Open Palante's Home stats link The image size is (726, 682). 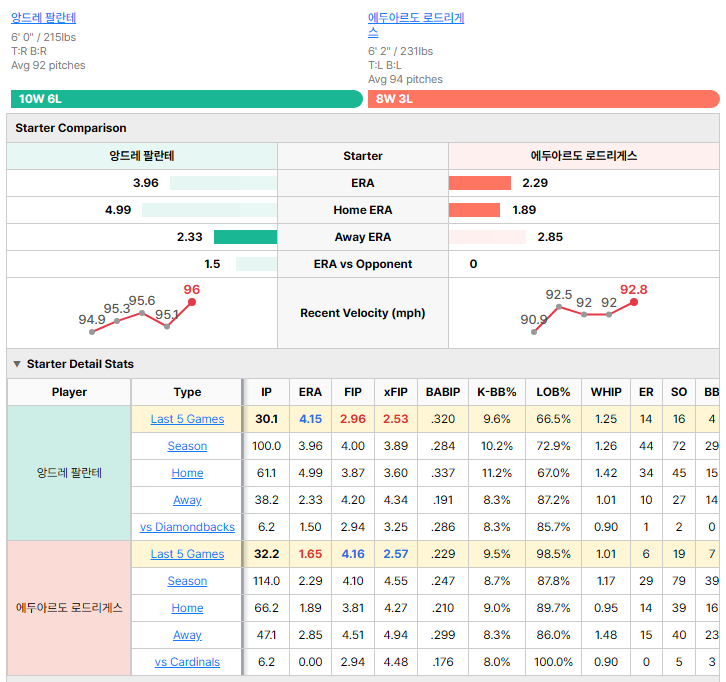[x=187, y=473]
